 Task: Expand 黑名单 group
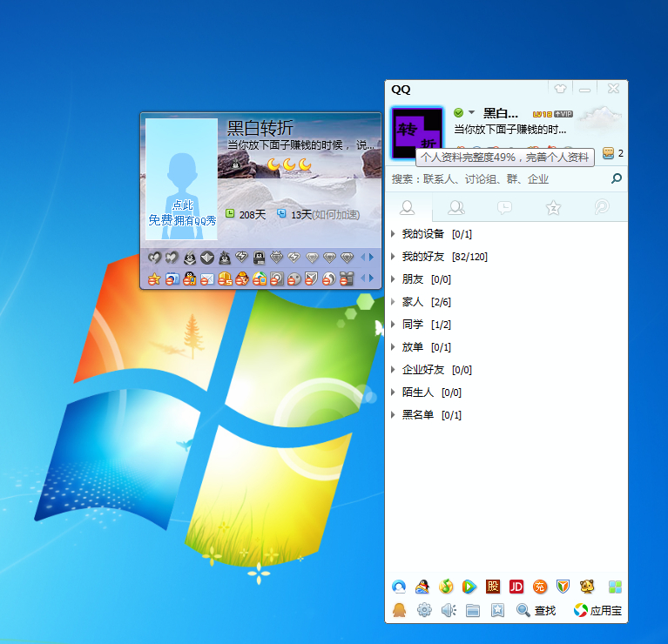click(x=506, y=414)
